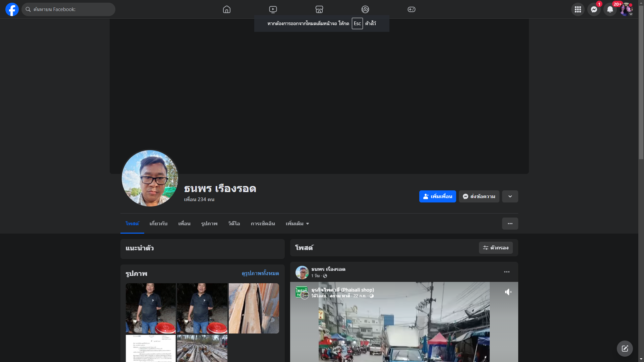Open the wood planks photo thumbnail
644x362 pixels.
click(254, 308)
